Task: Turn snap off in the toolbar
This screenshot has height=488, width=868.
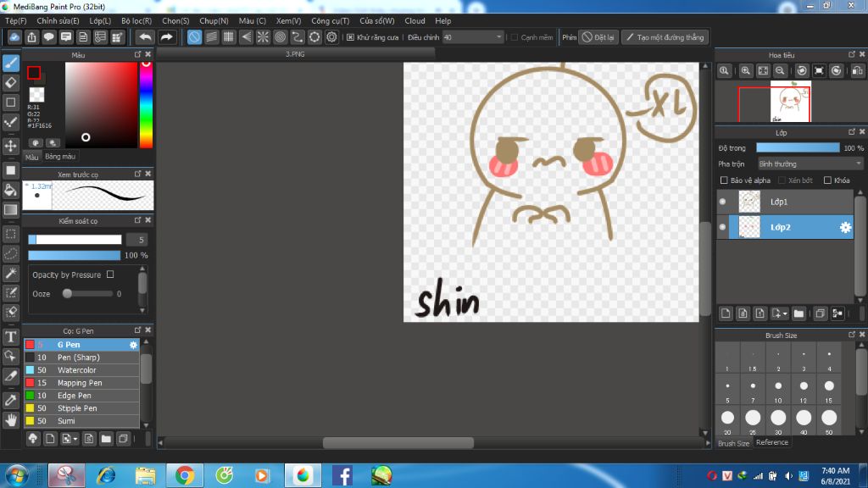Action: point(194,37)
